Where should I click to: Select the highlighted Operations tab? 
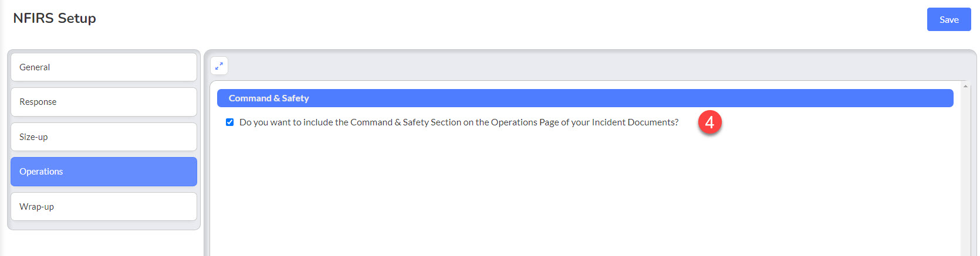(x=104, y=172)
